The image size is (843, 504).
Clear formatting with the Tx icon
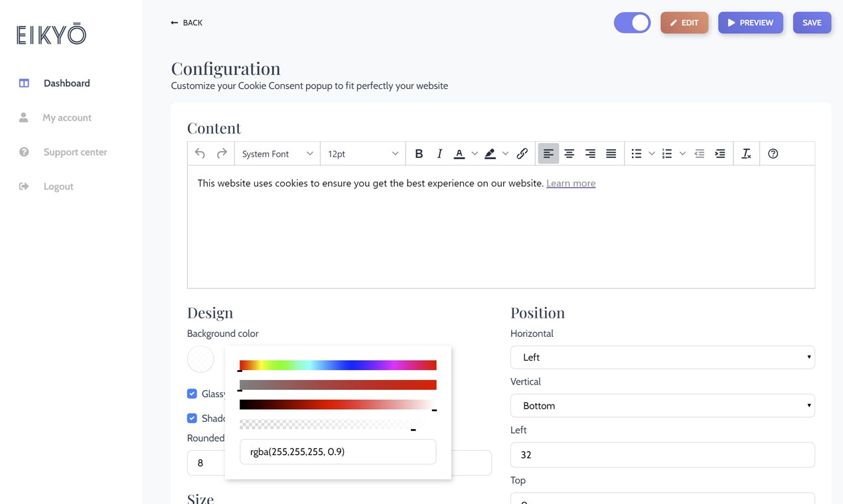[x=746, y=154]
